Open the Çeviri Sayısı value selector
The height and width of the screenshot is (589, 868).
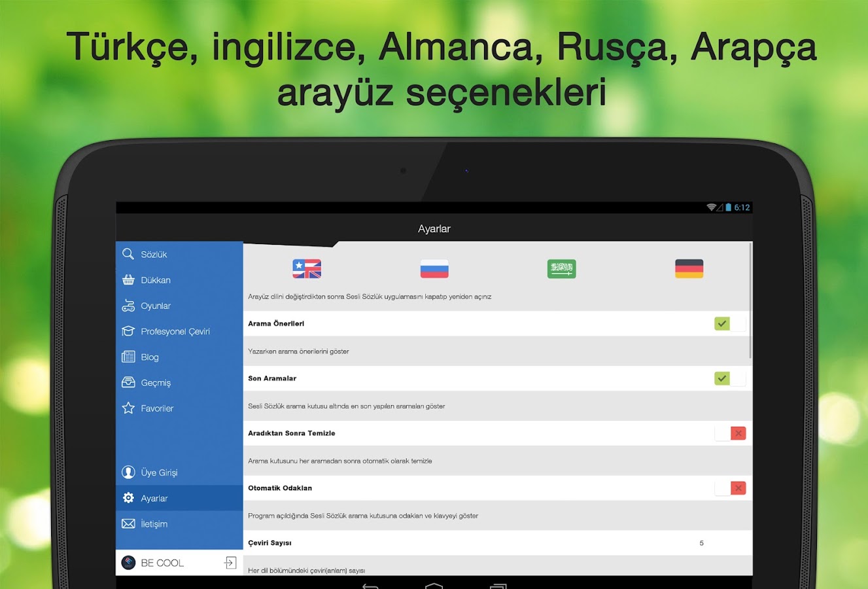[701, 543]
